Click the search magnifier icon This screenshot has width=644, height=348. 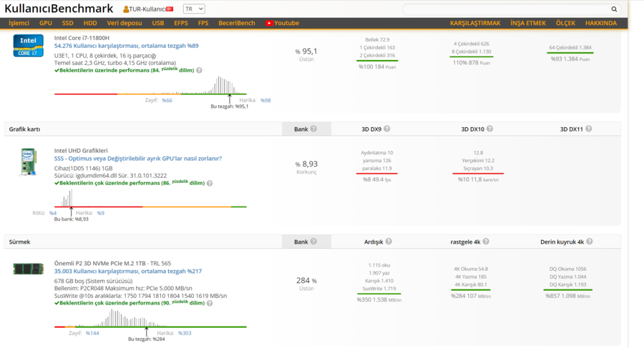614,9
